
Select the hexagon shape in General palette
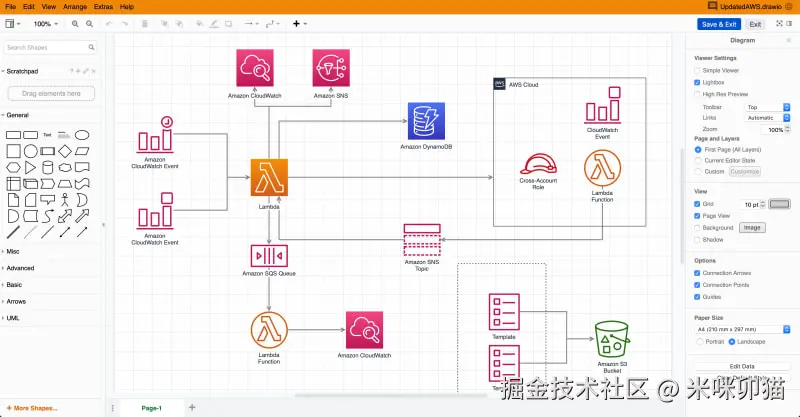pos(13,167)
